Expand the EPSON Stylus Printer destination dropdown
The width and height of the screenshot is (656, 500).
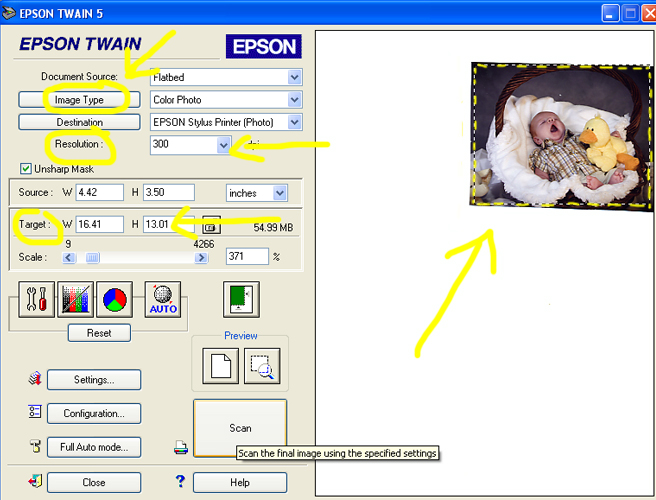coord(295,122)
